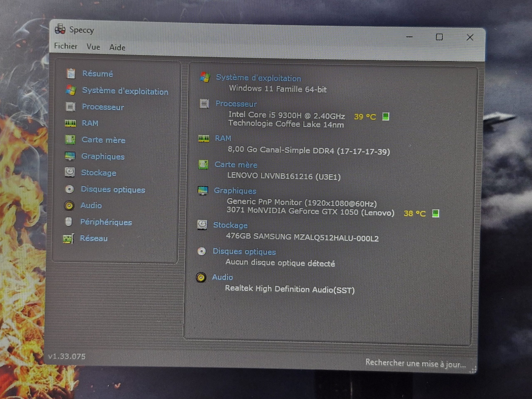Click the Disques optiques disc sidebar icon
This screenshot has height=399, width=532.
[x=69, y=189]
